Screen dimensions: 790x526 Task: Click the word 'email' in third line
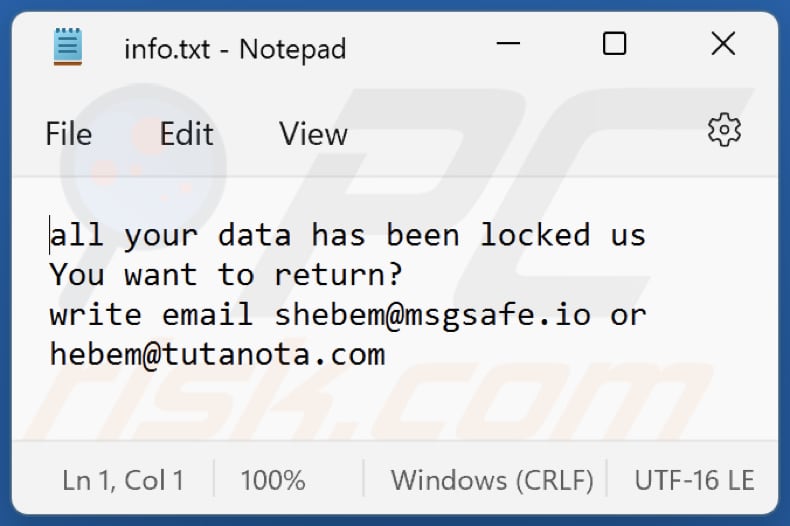207,314
